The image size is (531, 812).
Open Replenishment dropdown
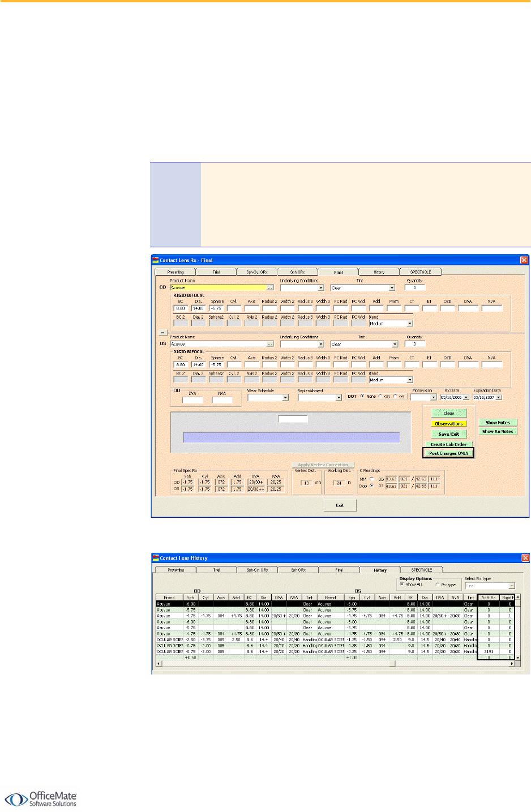point(339,398)
